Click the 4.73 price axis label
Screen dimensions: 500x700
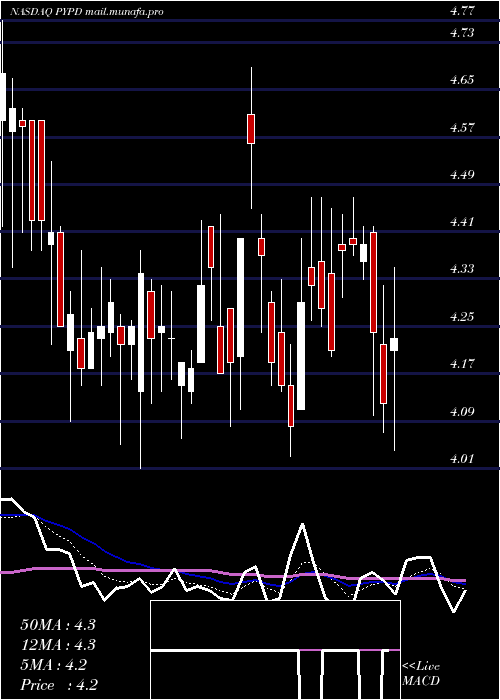pyautogui.click(x=462, y=33)
